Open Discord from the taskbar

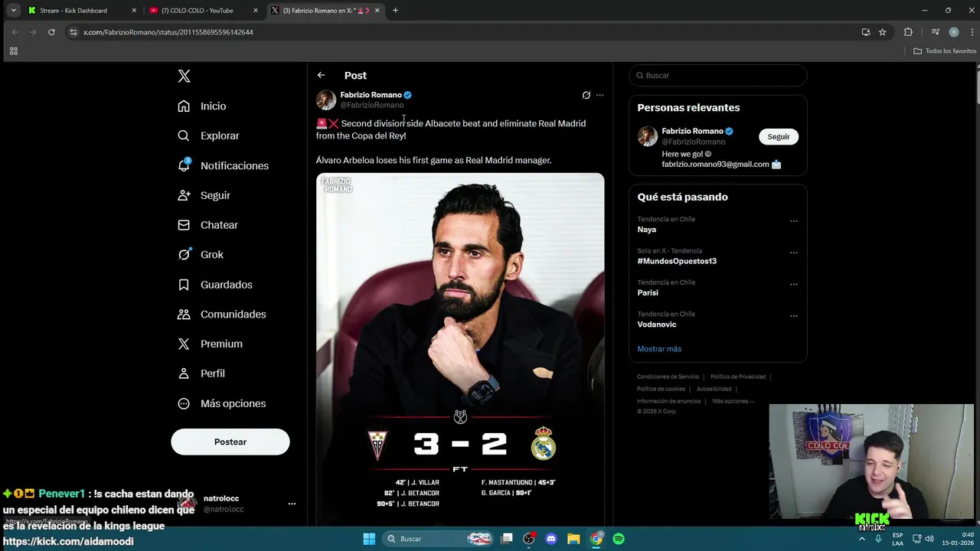pos(550,539)
